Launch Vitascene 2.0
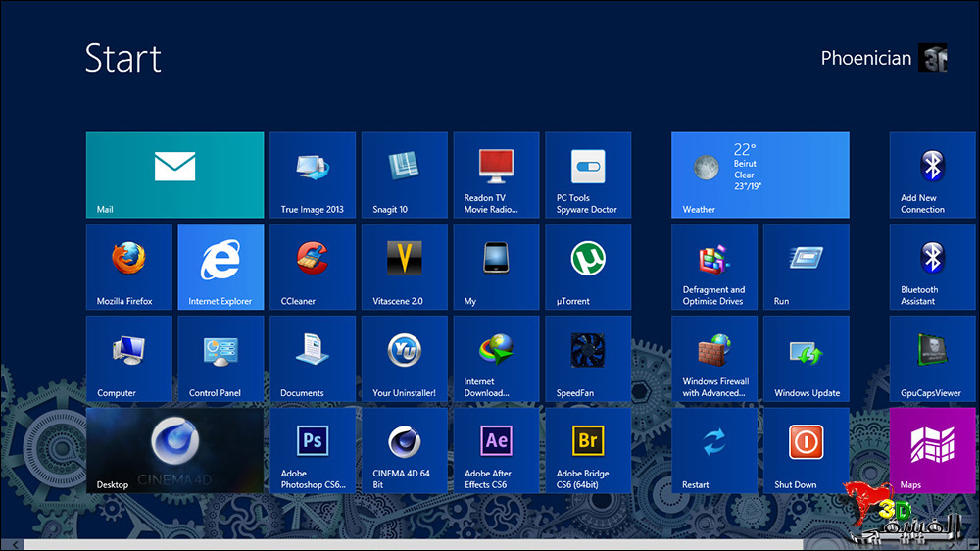Viewport: 980px width, 551px height. (x=405, y=267)
